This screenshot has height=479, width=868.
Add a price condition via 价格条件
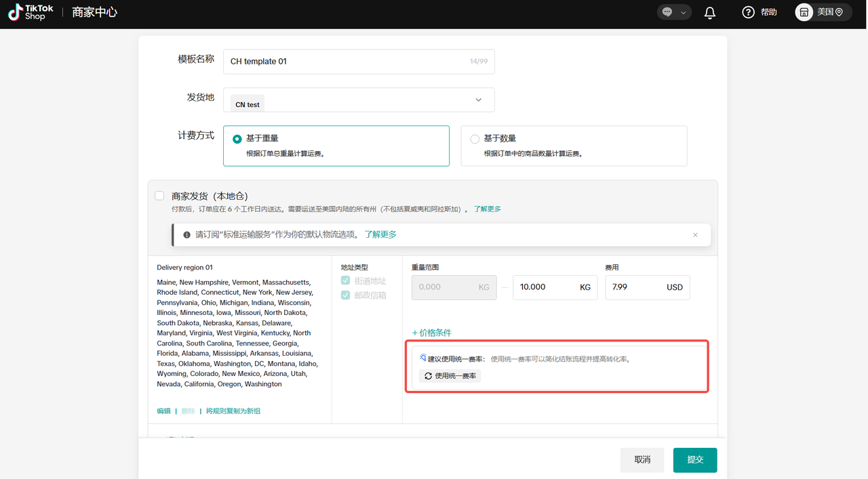click(x=432, y=333)
